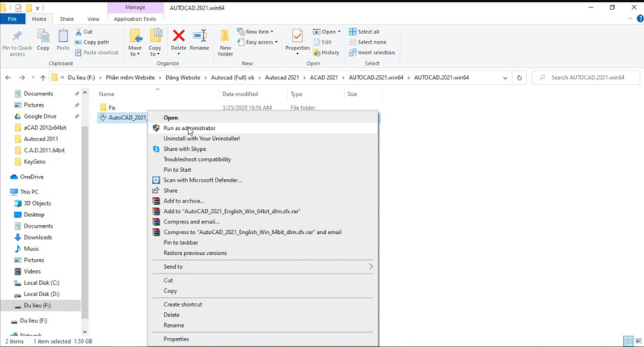Image resolution: width=644 pixels, height=347 pixels.
Task: Click the Refresh button beside address bar
Action: pyautogui.click(x=519, y=78)
